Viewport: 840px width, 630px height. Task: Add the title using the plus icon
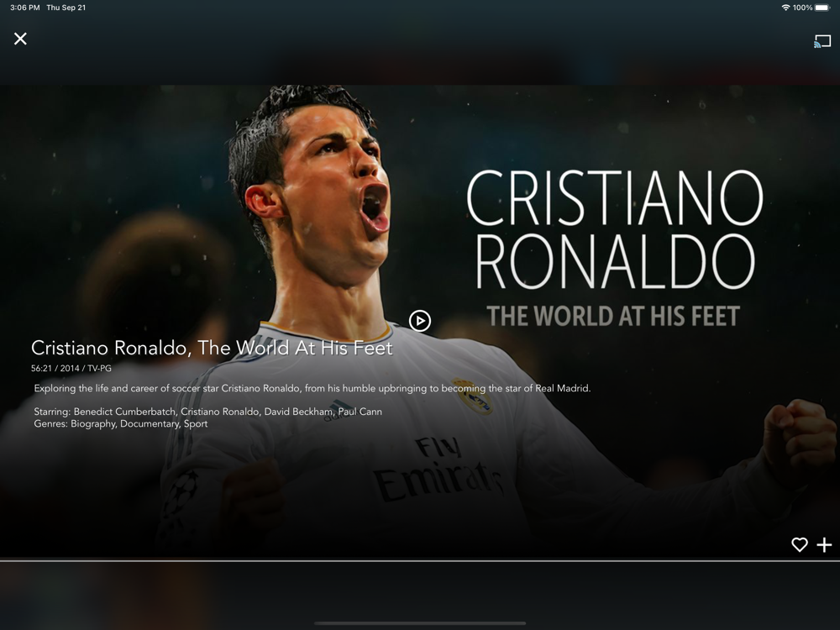click(825, 545)
